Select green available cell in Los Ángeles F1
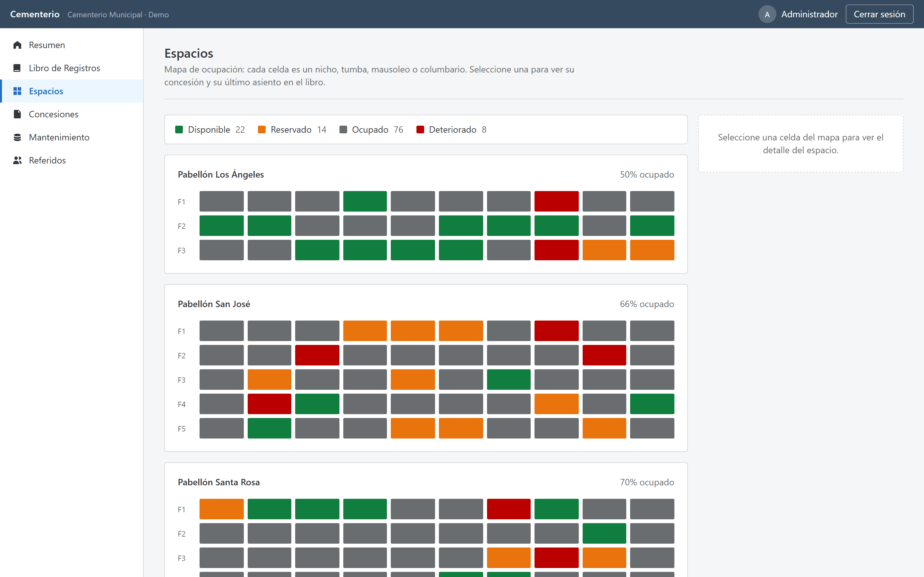This screenshot has width=924, height=577. (x=365, y=201)
